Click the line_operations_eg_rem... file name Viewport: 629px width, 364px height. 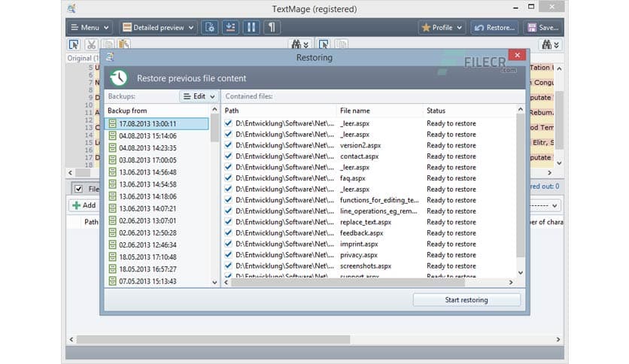click(378, 211)
